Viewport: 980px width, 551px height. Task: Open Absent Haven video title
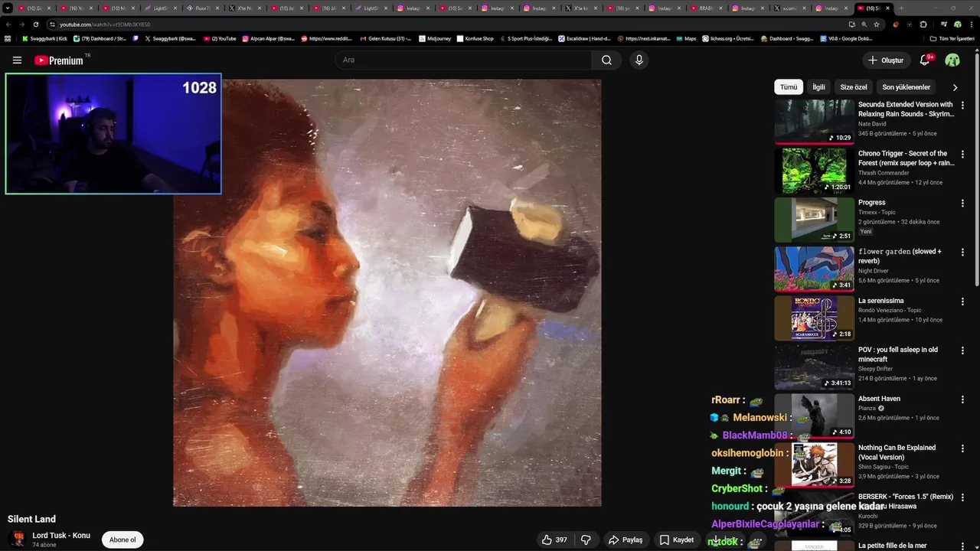click(879, 399)
